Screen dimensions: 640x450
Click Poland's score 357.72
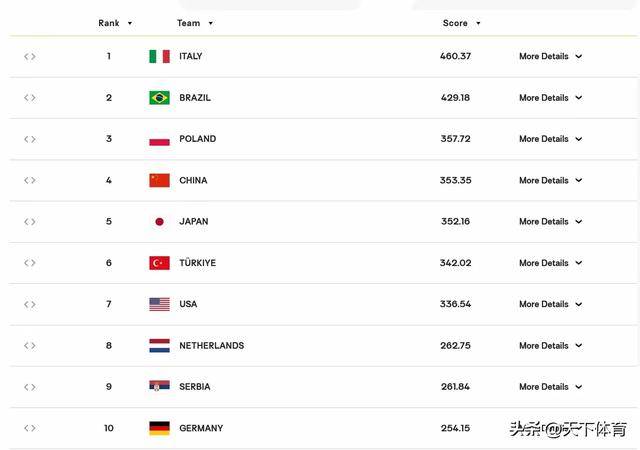click(455, 139)
